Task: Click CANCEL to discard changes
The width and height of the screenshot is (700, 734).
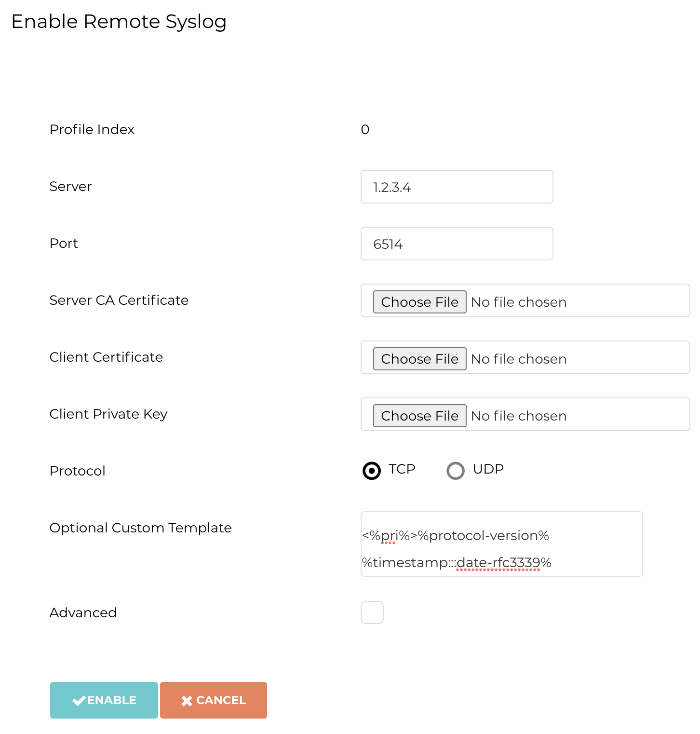Action: point(213,700)
